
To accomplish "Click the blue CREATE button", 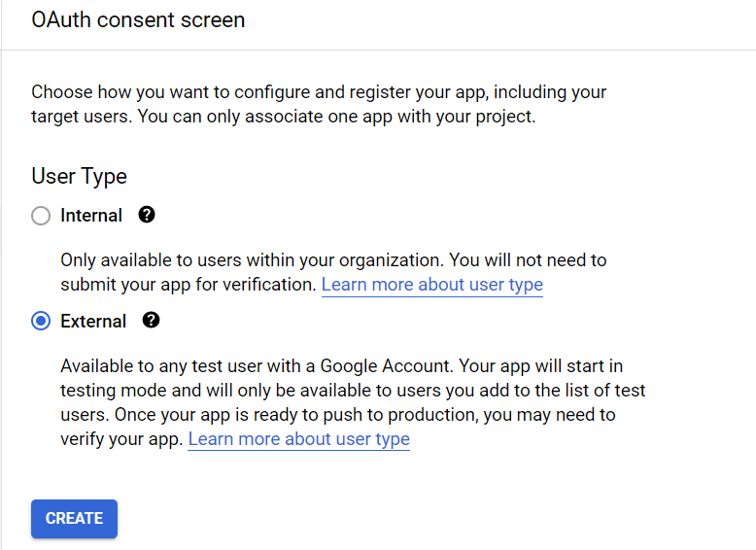I will (74, 519).
